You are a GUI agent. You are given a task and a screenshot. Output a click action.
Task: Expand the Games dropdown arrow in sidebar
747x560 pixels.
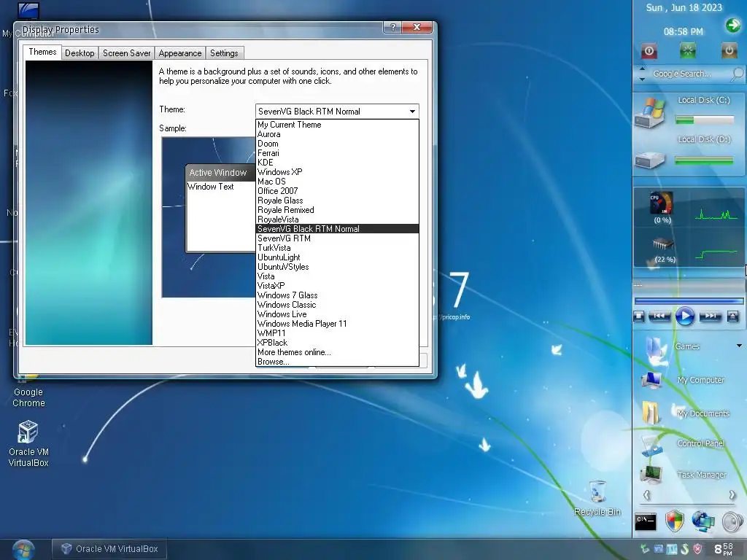tap(739, 346)
